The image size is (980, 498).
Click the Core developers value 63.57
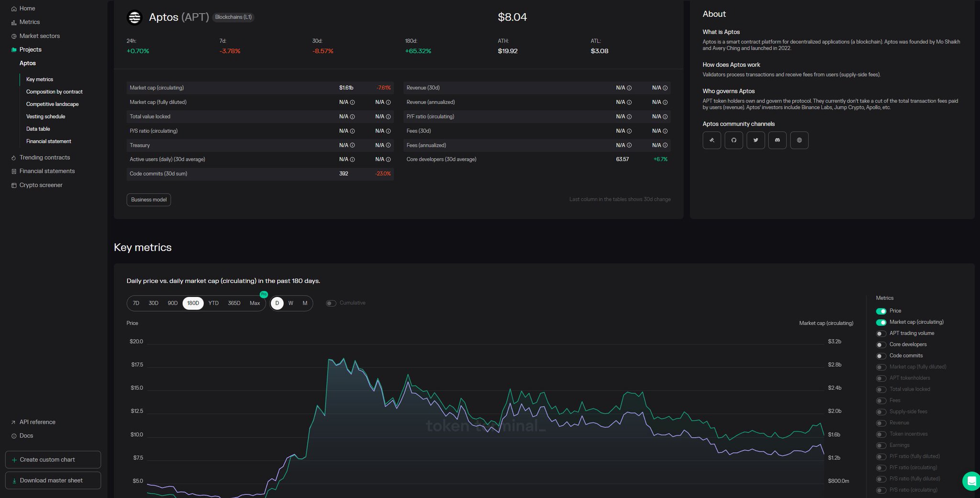623,159
